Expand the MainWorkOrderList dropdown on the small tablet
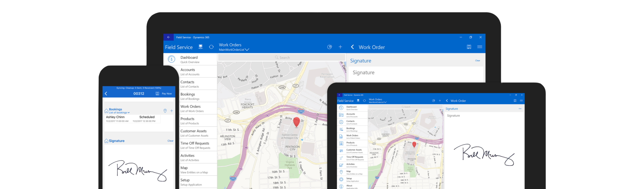The height and width of the screenshot is (189, 644). [378, 102]
